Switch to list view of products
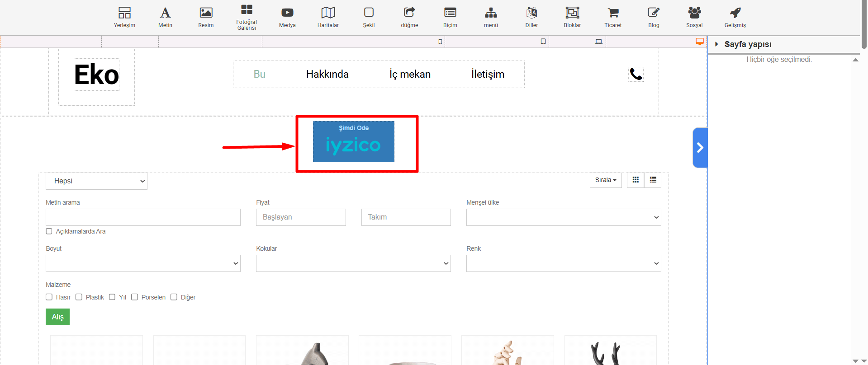Viewport: 868px width, 365px height. pos(653,180)
